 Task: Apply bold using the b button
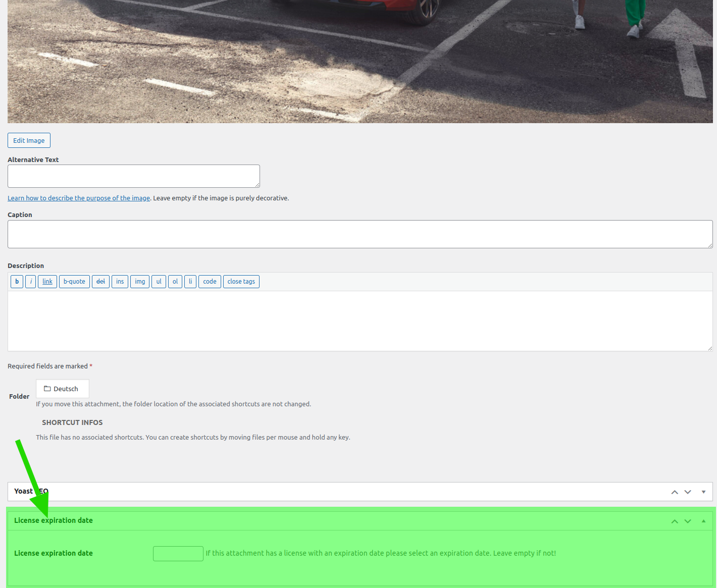point(17,282)
